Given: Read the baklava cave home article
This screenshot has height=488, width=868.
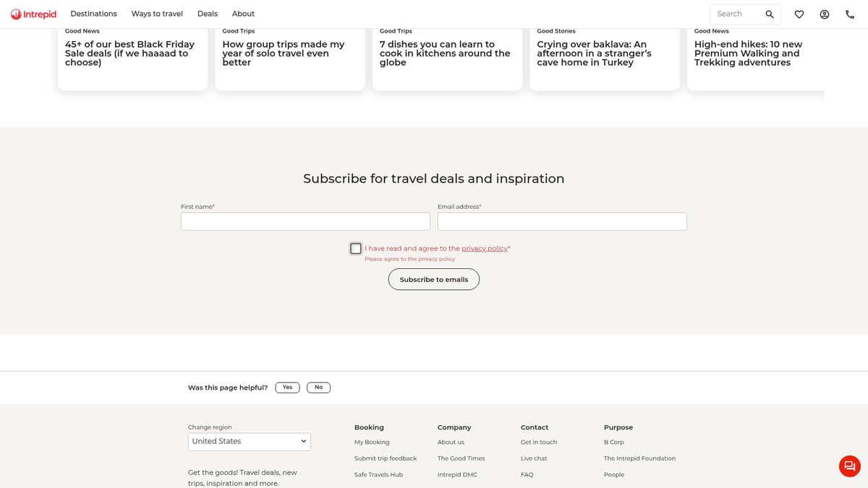Looking at the screenshot, I should pos(594,53).
